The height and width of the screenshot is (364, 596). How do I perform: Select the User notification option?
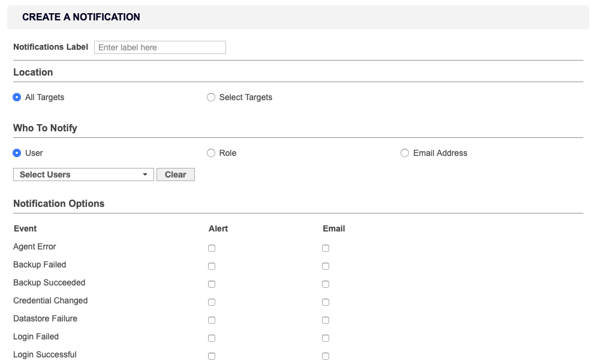click(17, 153)
